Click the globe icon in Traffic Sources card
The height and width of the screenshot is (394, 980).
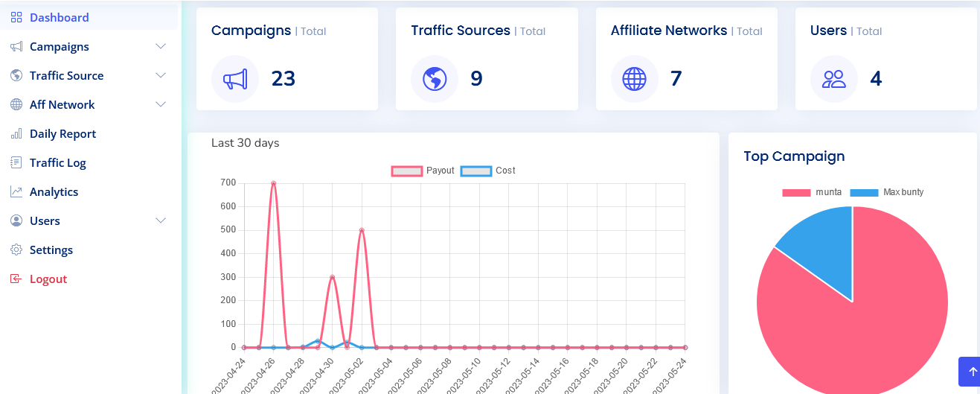pyautogui.click(x=435, y=79)
